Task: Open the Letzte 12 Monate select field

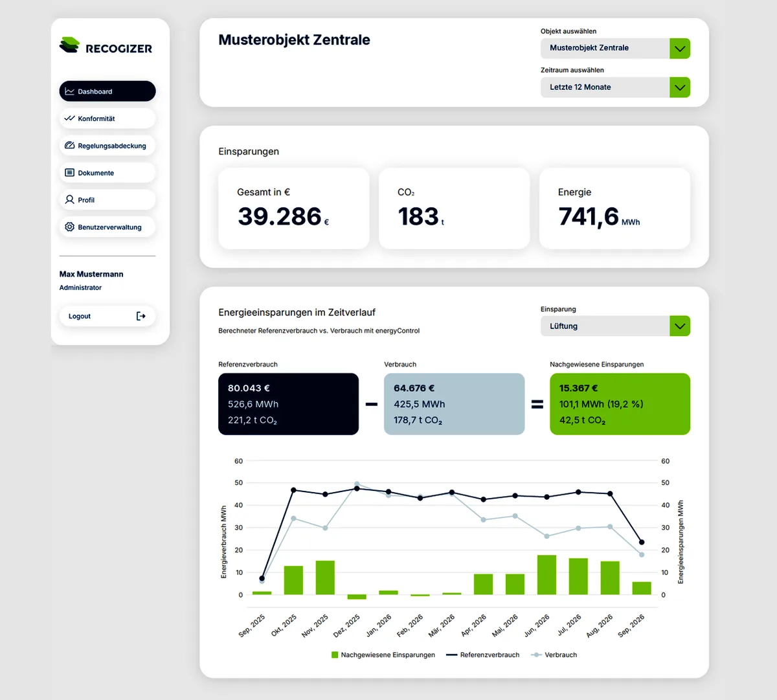Action: (615, 87)
